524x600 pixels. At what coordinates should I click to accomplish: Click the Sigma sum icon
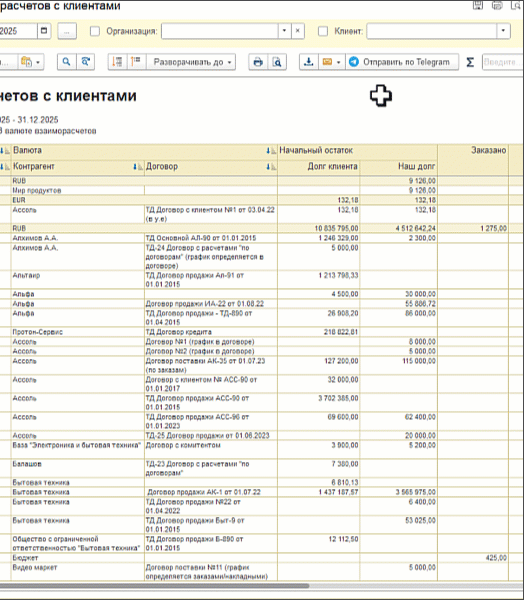(470, 62)
